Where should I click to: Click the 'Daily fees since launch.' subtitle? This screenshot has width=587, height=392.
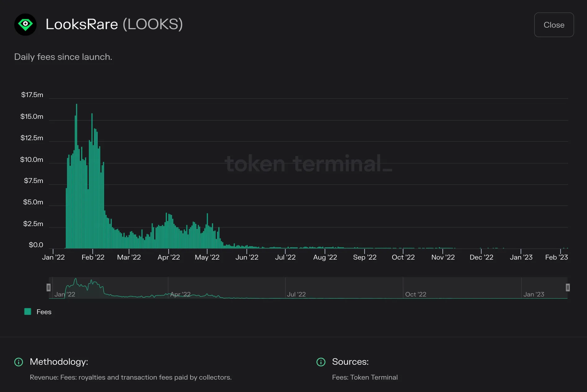coord(63,57)
